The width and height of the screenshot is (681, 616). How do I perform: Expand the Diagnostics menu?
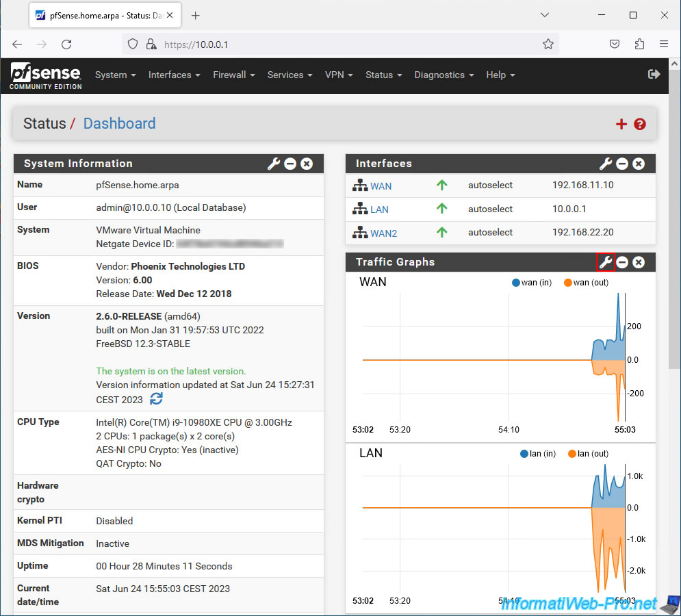[444, 75]
